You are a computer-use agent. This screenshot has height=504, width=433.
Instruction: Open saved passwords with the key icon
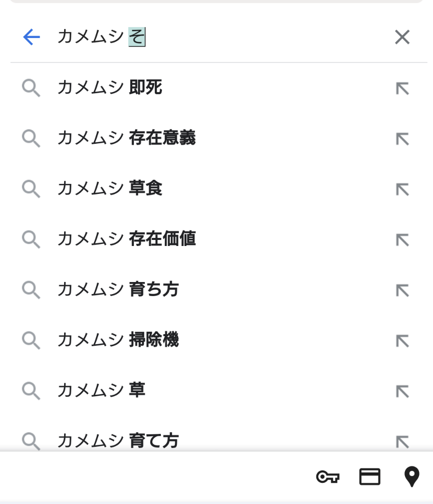(x=328, y=477)
